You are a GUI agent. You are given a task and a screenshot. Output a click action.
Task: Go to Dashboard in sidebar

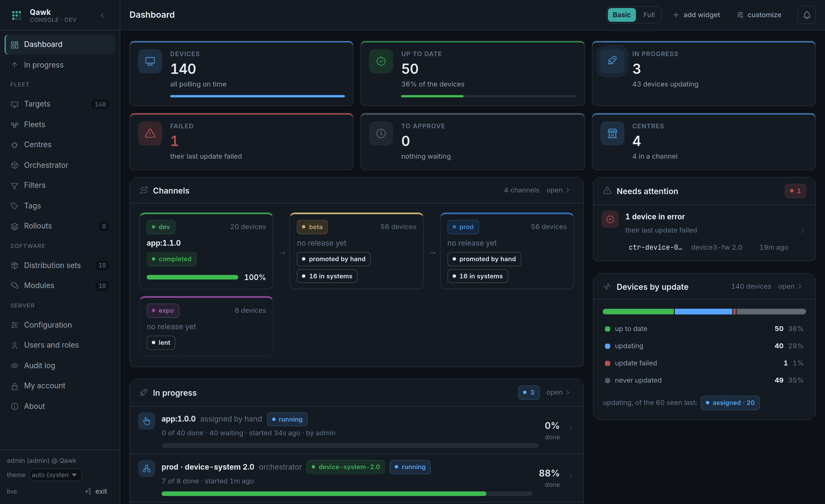60,44
